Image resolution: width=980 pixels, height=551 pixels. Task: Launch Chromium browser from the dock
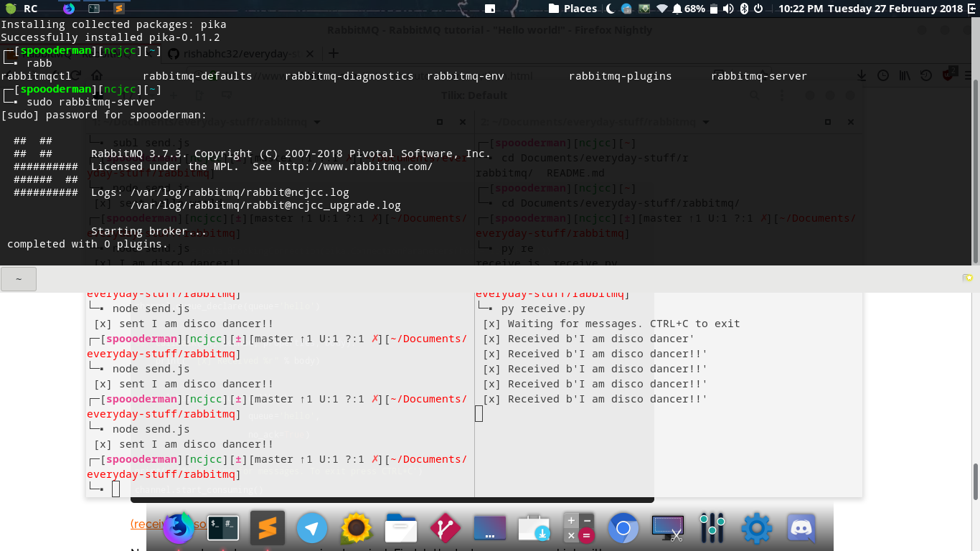[623, 529]
